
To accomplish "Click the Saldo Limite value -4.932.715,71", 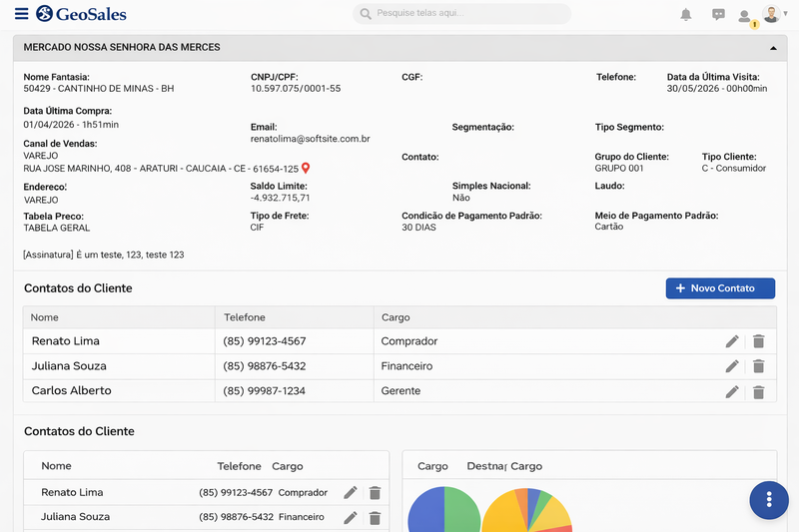I will [x=280, y=198].
